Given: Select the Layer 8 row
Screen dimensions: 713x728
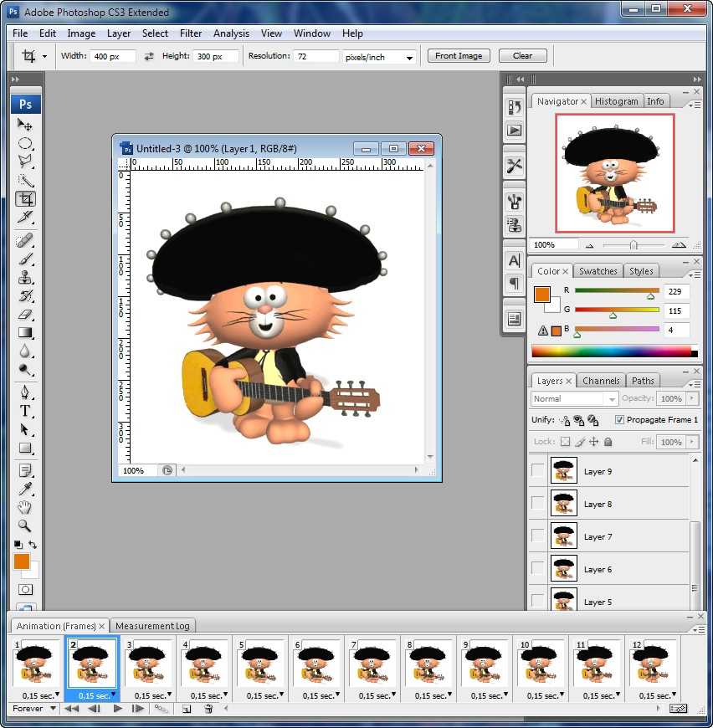Looking at the screenshot, I should point(609,503).
